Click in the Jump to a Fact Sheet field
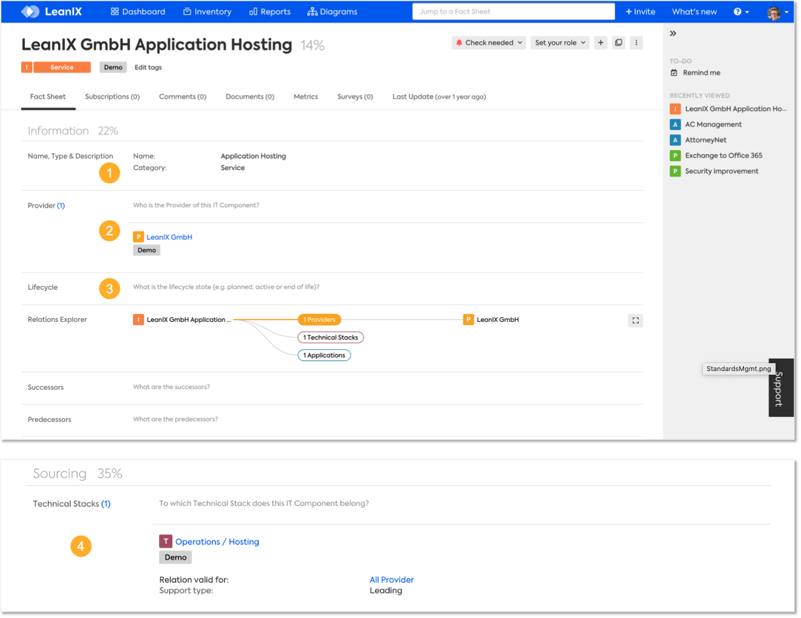 (512, 11)
